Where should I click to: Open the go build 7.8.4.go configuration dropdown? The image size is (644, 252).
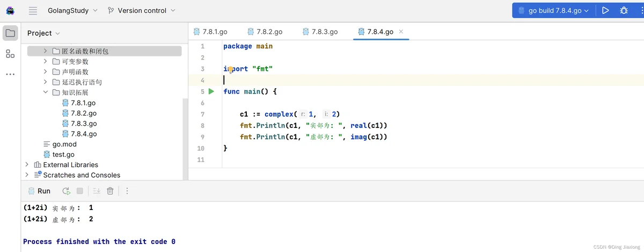pyautogui.click(x=553, y=10)
